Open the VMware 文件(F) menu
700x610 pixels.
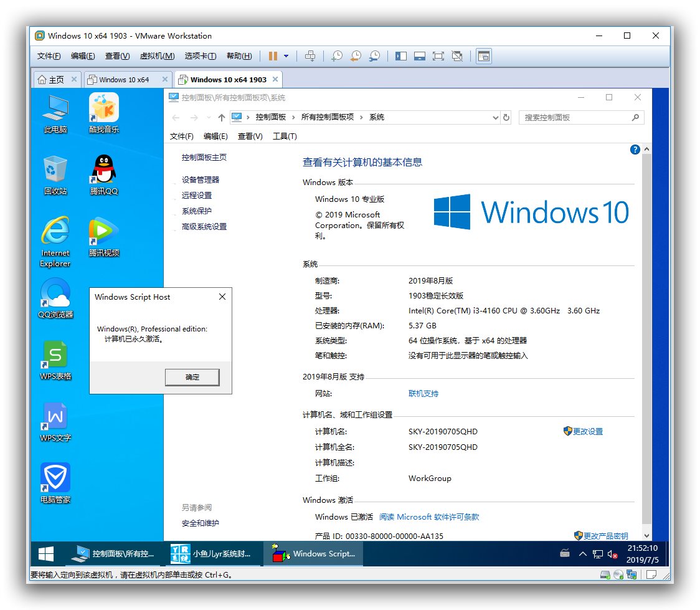[x=49, y=56]
